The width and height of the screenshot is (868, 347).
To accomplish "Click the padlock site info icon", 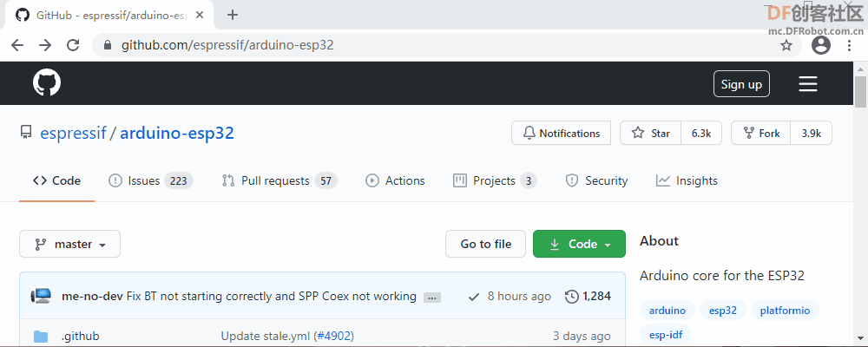I will 108,45.
